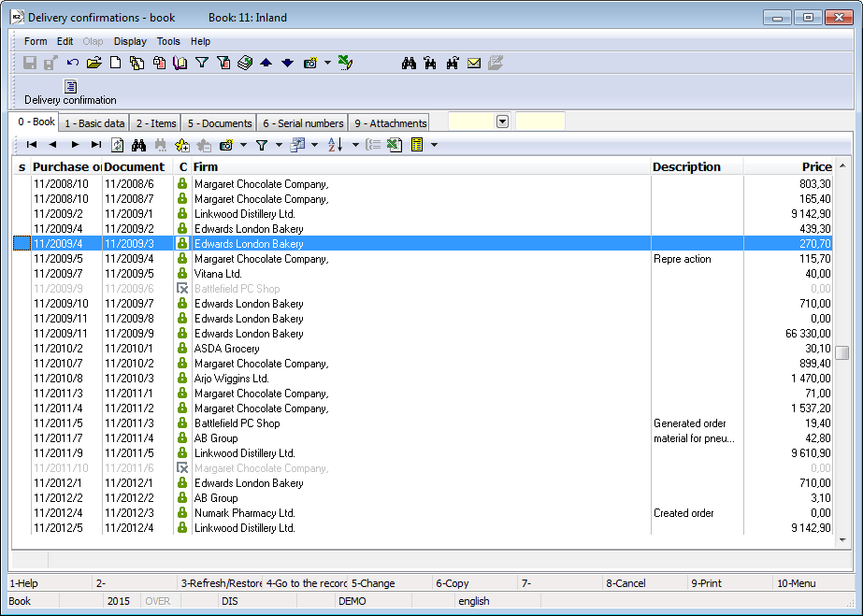Image resolution: width=863 pixels, height=616 pixels.
Task: Select the Vitana Ltd. row
Action: pyautogui.click(x=422, y=274)
